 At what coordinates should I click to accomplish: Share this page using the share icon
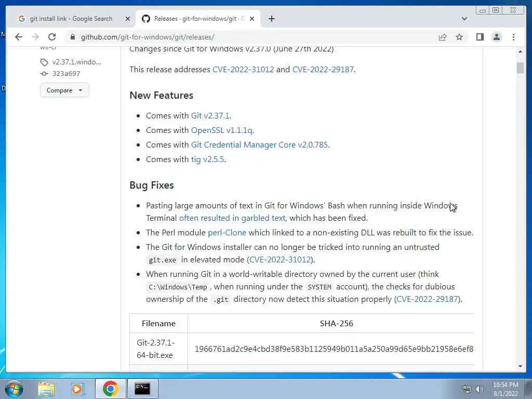(x=443, y=37)
